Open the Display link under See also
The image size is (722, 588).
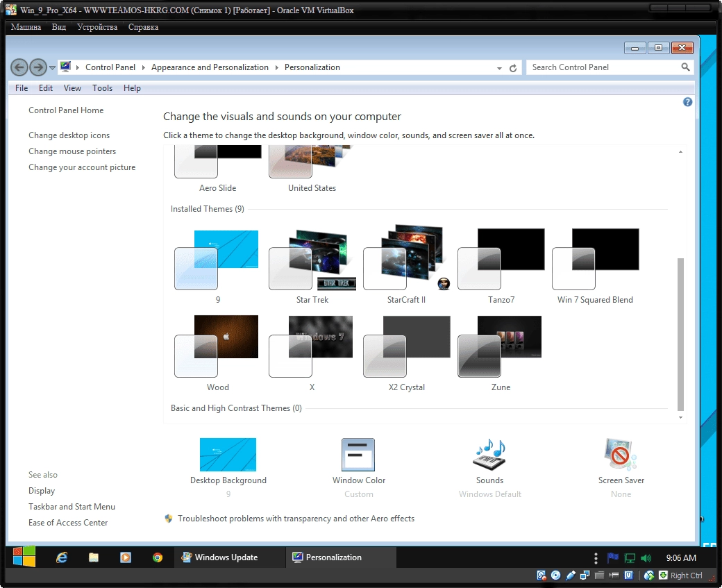(x=42, y=491)
